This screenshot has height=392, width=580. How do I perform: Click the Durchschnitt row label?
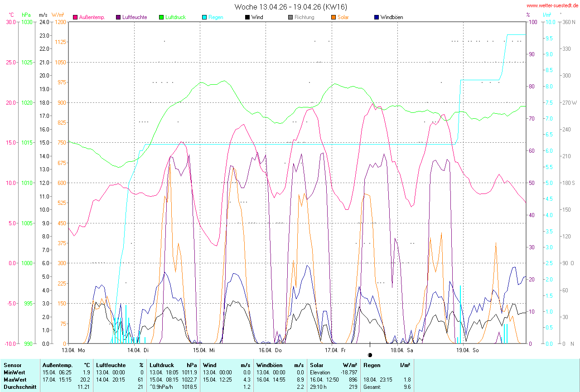pos(19,387)
